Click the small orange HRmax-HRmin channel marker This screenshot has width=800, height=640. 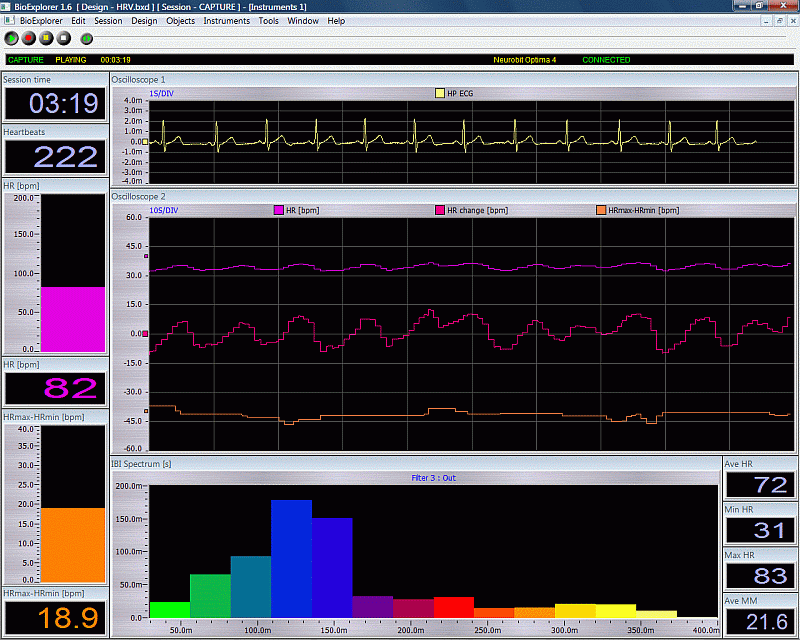(146, 411)
